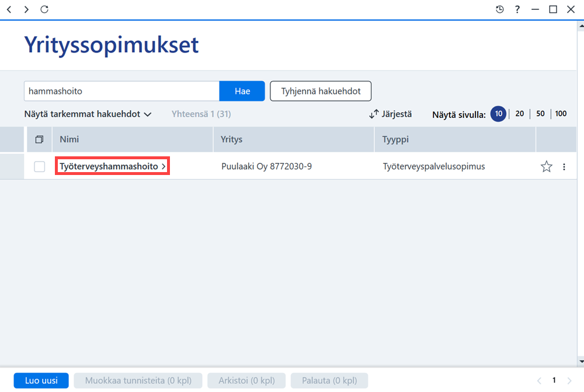Go back with the left arrow

[9, 9]
